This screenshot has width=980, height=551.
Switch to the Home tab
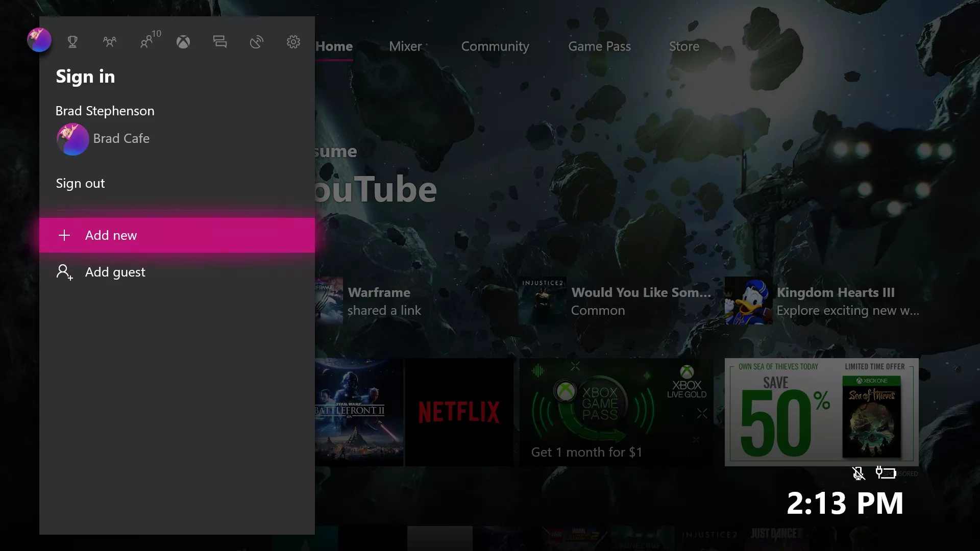pyautogui.click(x=334, y=46)
